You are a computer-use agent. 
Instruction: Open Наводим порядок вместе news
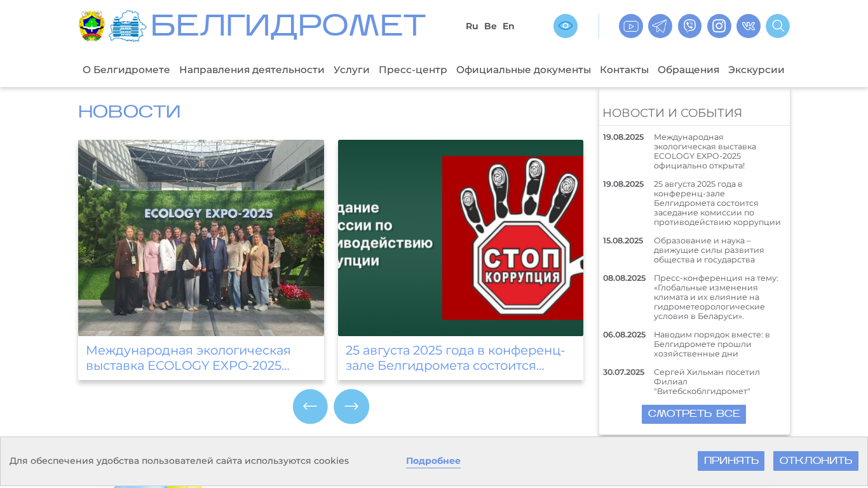pyautogui.click(x=712, y=344)
